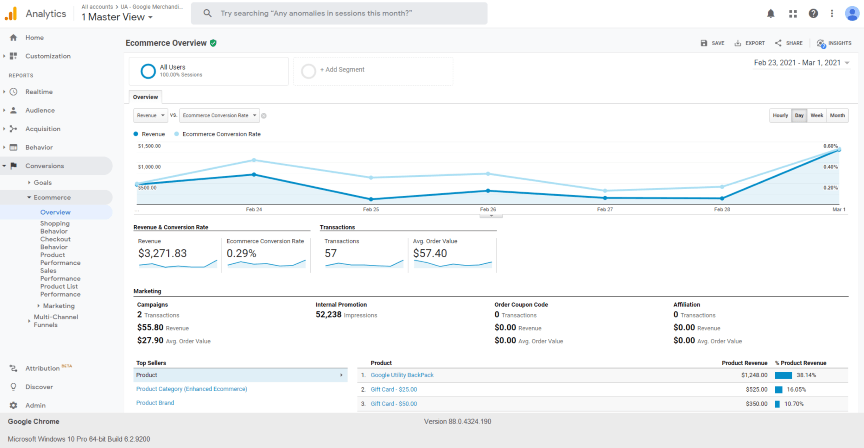864x448 pixels.
Task: Open Shopping Behavior report
Action: click(x=55, y=228)
